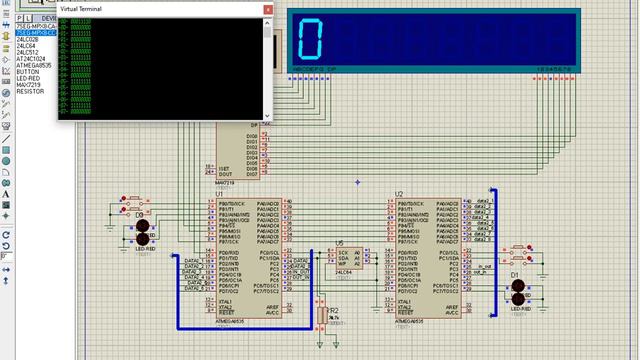Viewport: 640px width, 360px height.
Task: Click the rotation angle input box
Action: 7,257
